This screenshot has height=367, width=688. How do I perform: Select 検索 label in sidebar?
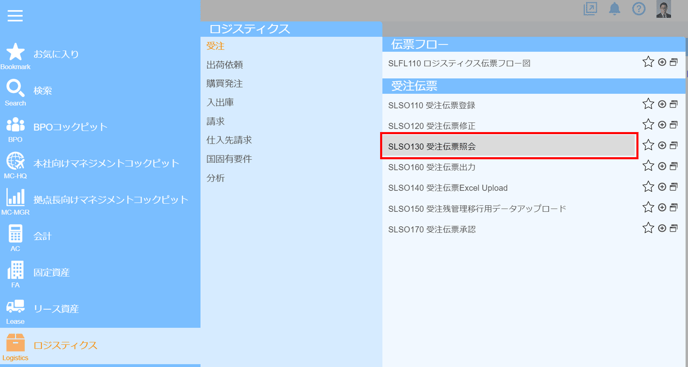tap(43, 91)
